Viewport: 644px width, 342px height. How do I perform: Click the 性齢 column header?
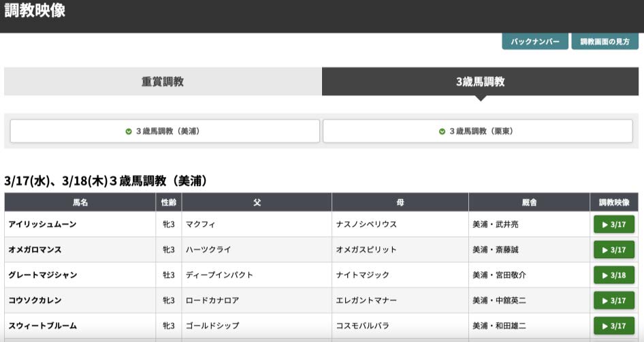(169, 202)
